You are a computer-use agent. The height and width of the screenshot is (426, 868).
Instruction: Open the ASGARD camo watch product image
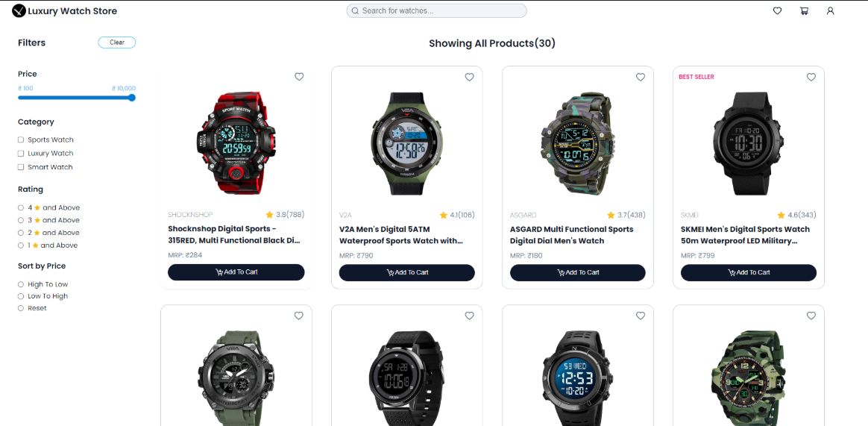[577, 143]
